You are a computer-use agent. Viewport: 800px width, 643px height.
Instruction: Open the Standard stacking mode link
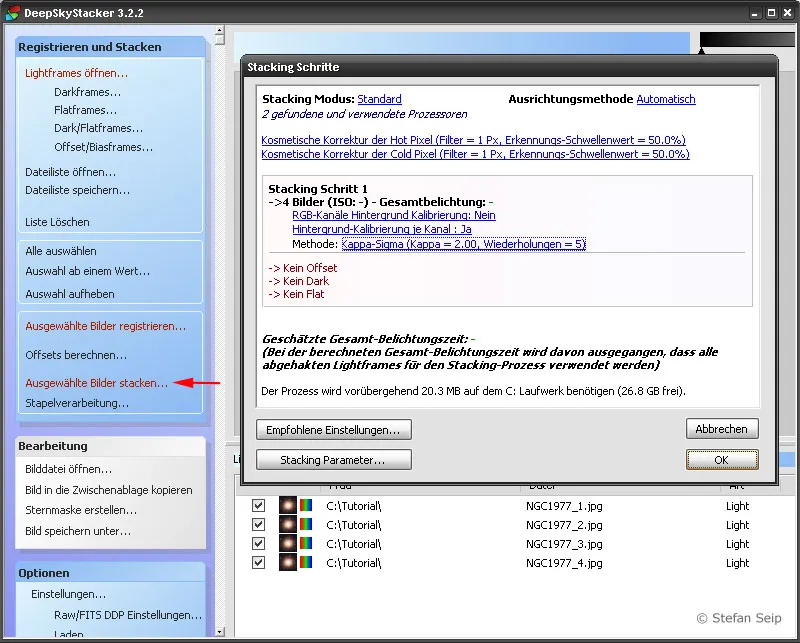pyautogui.click(x=379, y=99)
